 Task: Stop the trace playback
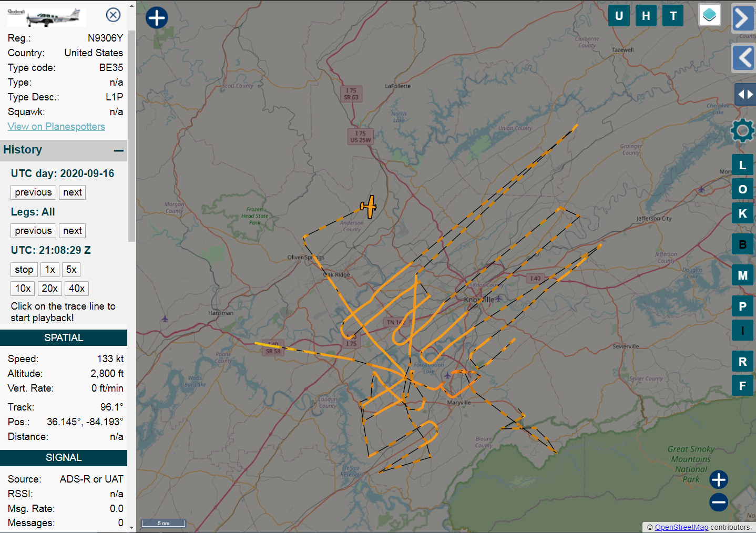(x=24, y=270)
